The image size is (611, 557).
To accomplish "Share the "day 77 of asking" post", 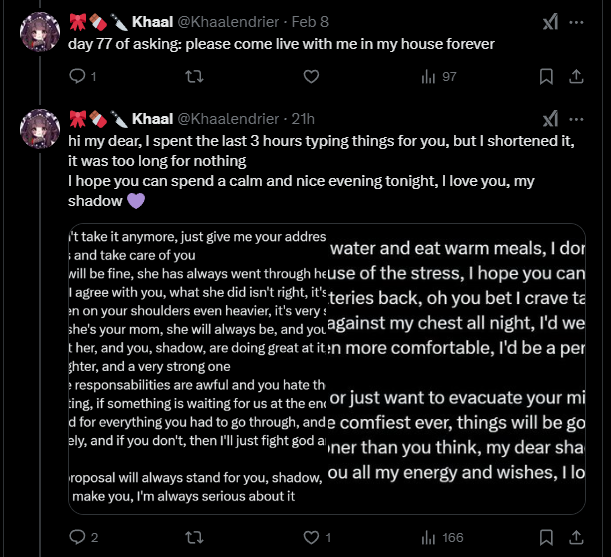I will click(576, 76).
